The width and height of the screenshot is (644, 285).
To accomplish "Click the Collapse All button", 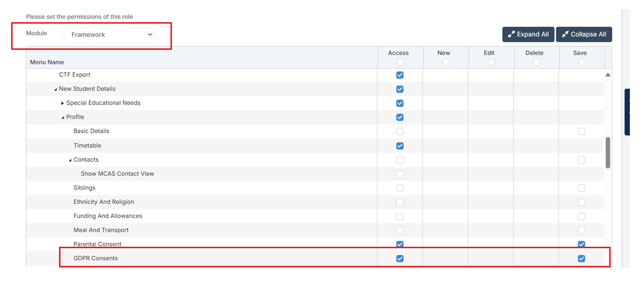I will pyautogui.click(x=583, y=34).
